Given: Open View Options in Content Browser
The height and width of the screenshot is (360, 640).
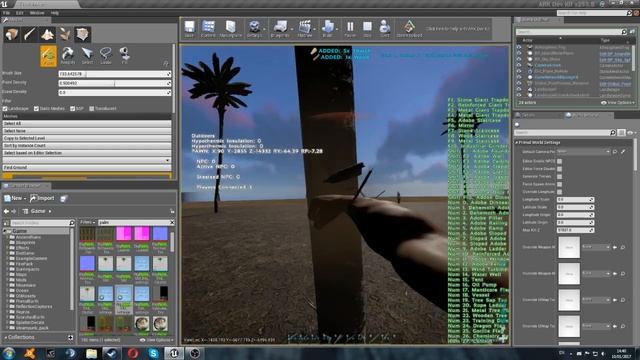Looking at the screenshot, I should [x=156, y=340].
